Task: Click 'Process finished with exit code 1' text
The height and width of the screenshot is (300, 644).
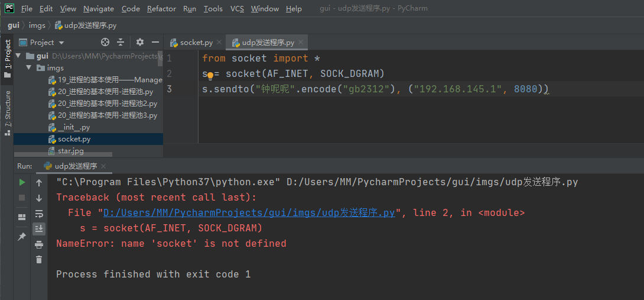Action: coord(153,275)
